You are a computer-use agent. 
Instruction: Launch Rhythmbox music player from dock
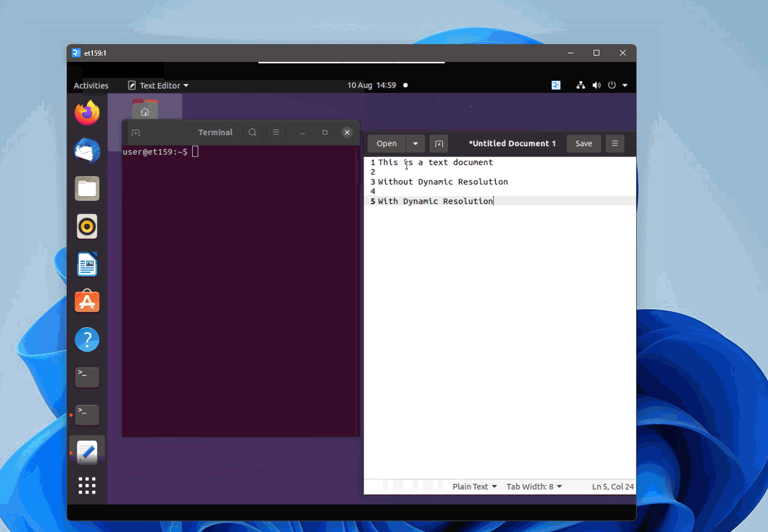pyautogui.click(x=87, y=226)
